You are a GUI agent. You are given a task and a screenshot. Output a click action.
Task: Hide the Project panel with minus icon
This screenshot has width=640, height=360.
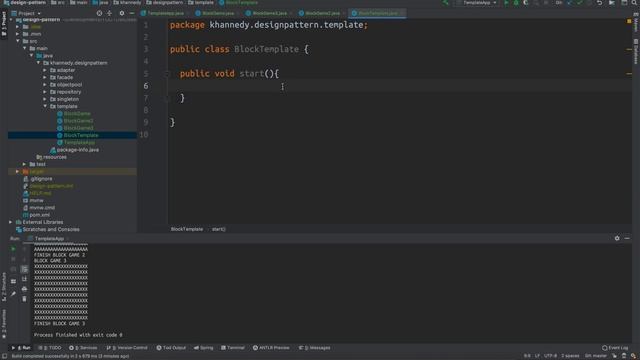click(131, 13)
